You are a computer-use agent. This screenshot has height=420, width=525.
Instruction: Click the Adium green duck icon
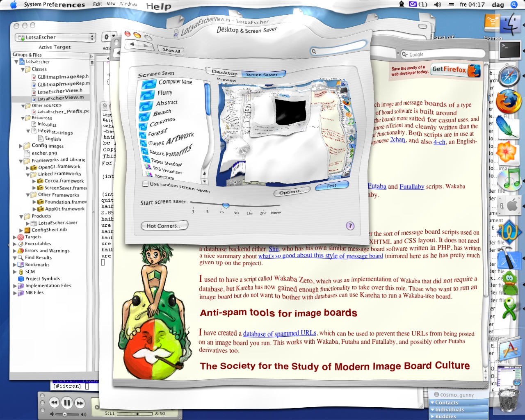tap(509, 283)
